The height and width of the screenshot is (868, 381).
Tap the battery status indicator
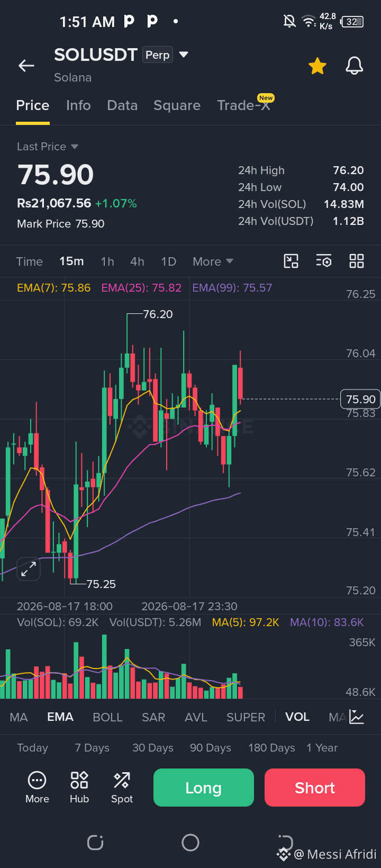coord(352,22)
